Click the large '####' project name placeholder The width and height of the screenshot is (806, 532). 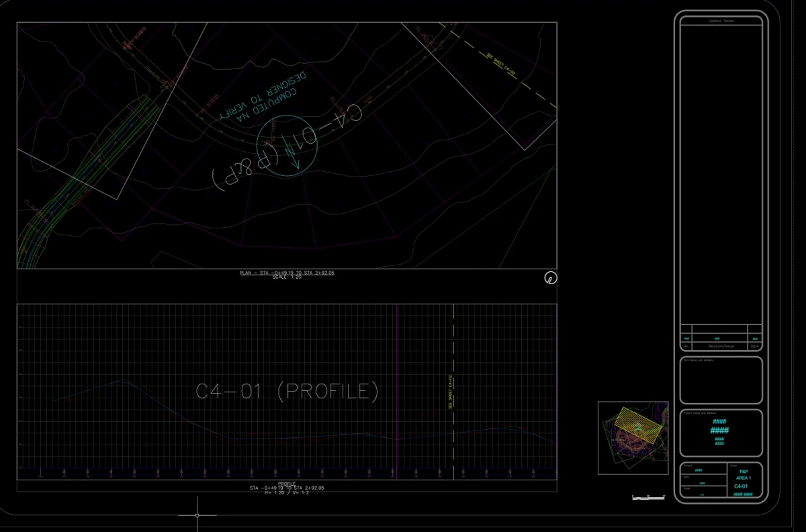[719, 431]
